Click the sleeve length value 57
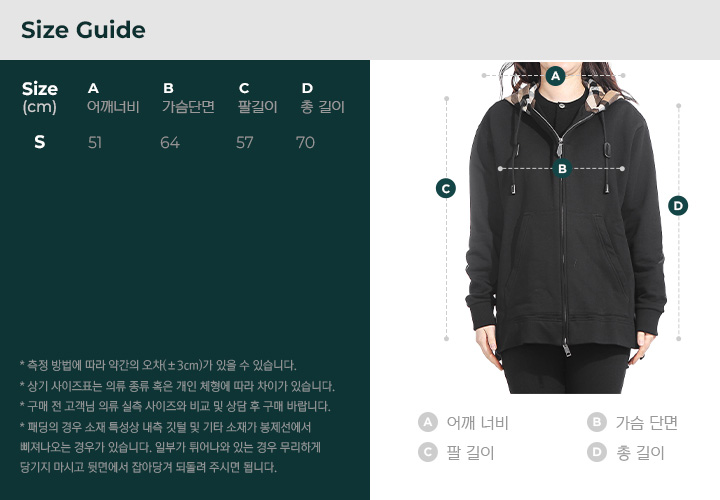The image size is (720, 500). 245,143
